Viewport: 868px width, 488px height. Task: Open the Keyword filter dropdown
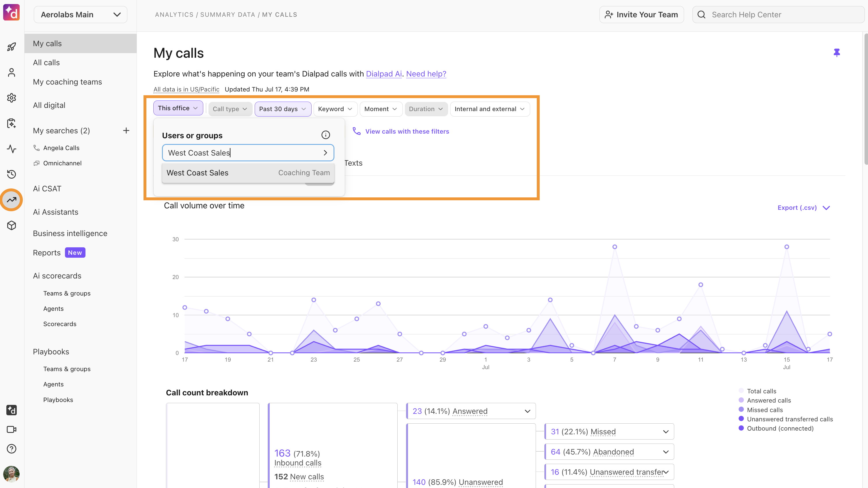pyautogui.click(x=335, y=109)
